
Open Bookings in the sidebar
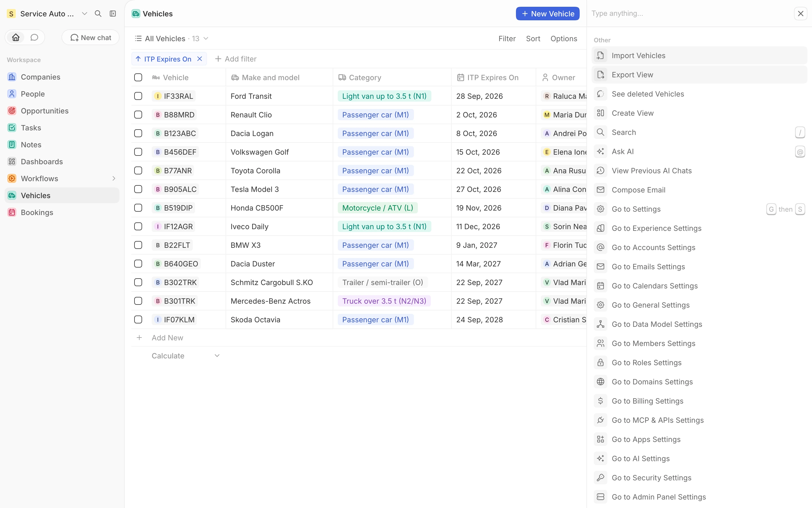(62, 212)
